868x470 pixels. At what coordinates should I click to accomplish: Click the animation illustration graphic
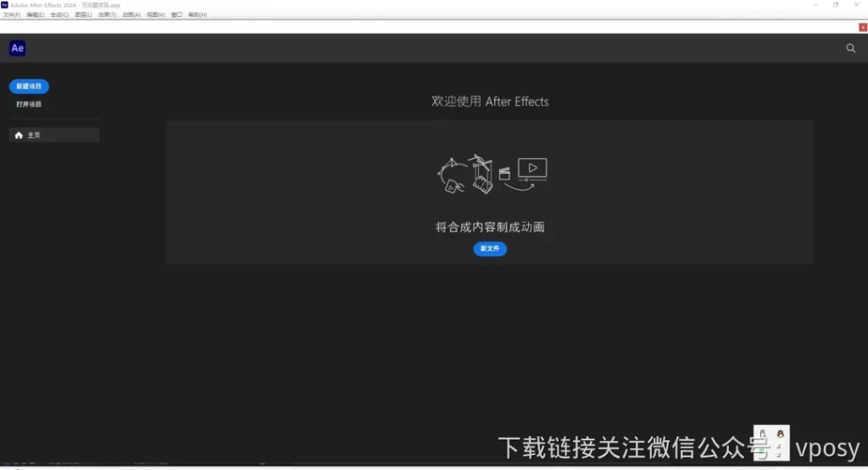(x=492, y=174)
